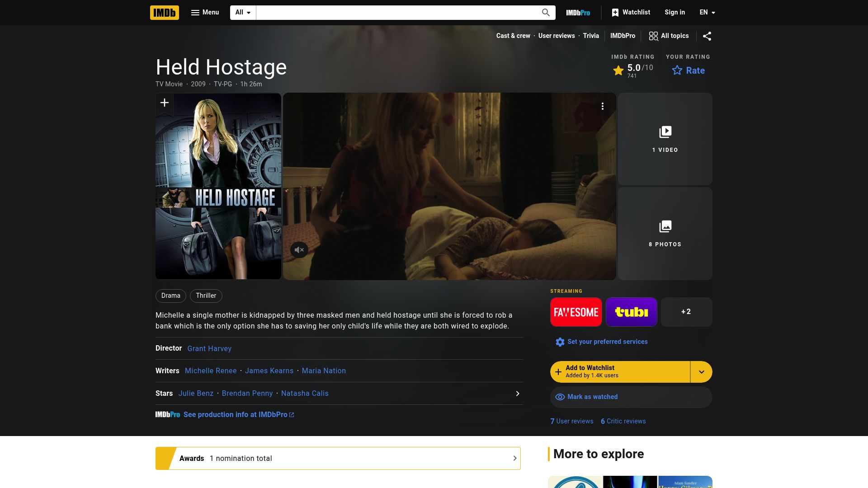Open star Brendan Penny's page
This screenshot has height=488, width=868.
(247, 394)
